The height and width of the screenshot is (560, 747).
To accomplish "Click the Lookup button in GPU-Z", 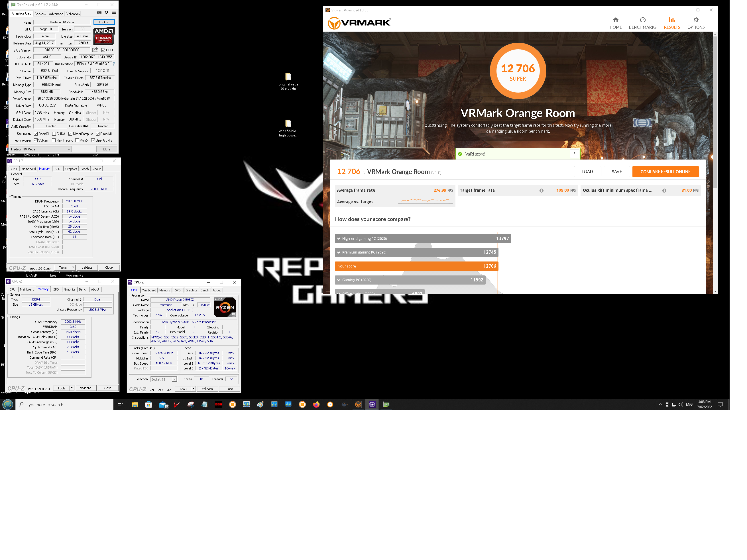I will point(104,22).
